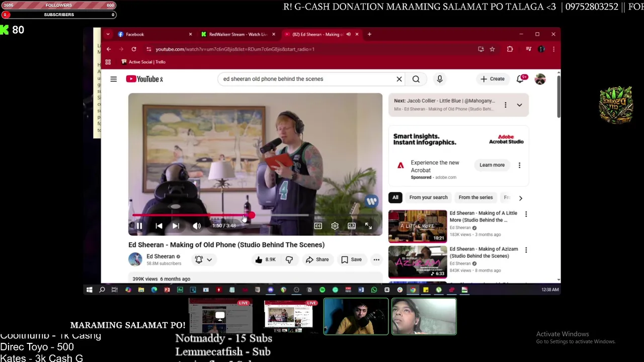
Task: Open Chrome three-dot menu
Action: (x=553, y=49)
